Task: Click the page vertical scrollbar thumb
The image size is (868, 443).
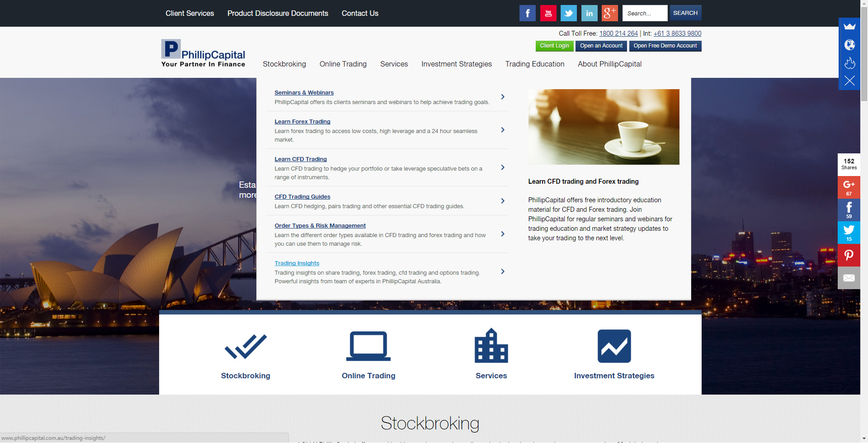Action: coord(864,54)
